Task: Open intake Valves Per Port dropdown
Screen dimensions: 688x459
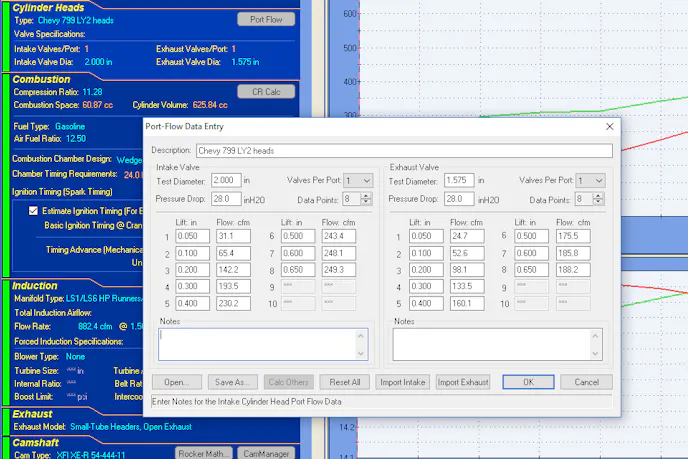Action: click(x=357, y=181)
